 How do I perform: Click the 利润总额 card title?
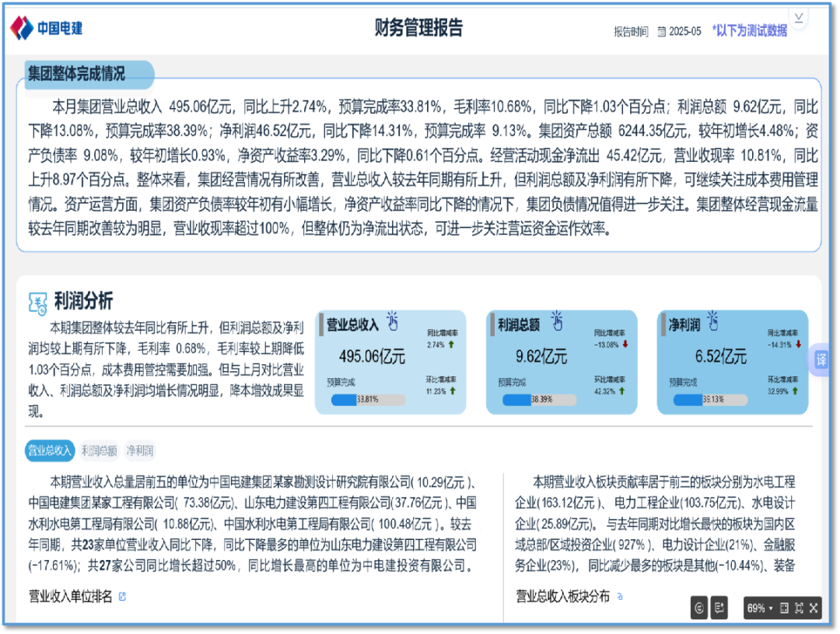tap(519, 324)
